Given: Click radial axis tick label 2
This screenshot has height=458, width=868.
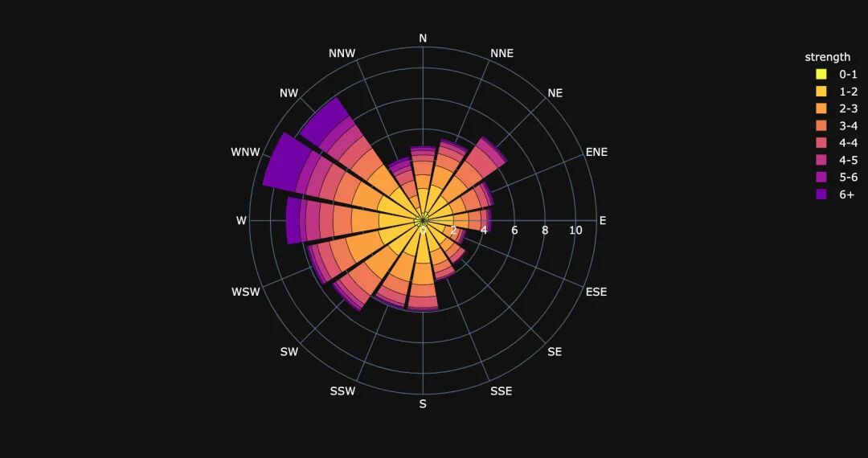Looking at the screenshot, I should (453, 230).
